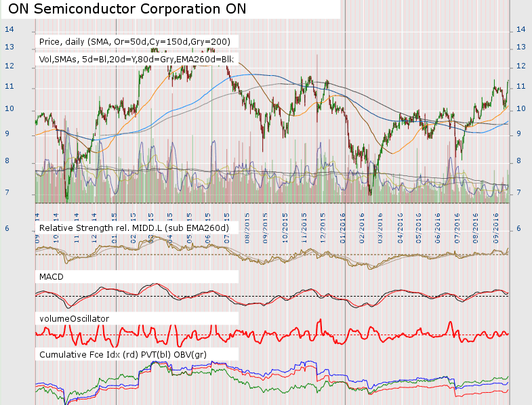Click price value 6 on left axis
Screen dimensions: 532x405
[7, 228]
